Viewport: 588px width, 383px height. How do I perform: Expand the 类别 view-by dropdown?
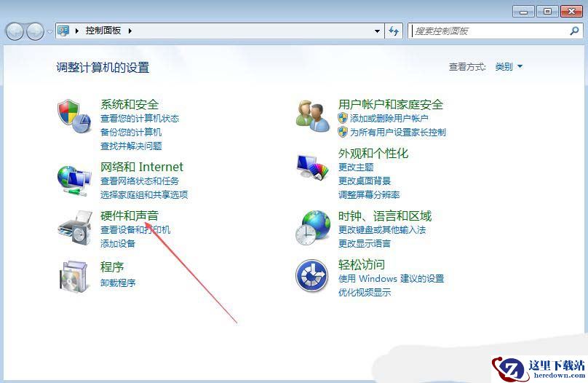click(x=509, y=67)
